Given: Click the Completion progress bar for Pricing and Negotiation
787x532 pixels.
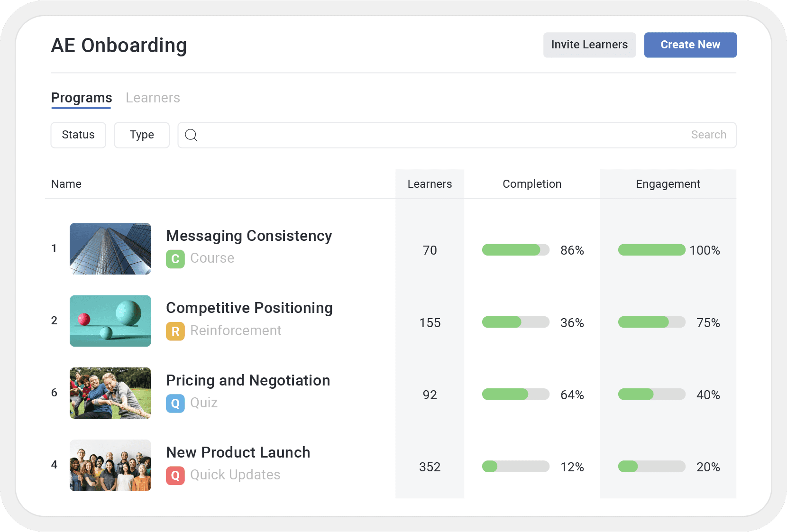Looking at the screenshot, I should pyautogui.click(x=515, y=394).
